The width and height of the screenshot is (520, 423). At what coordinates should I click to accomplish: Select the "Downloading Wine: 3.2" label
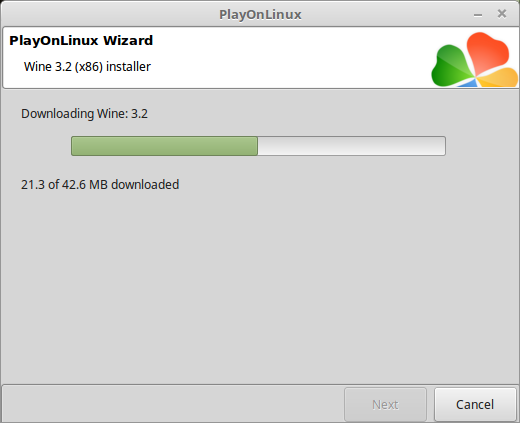[84, 114]
